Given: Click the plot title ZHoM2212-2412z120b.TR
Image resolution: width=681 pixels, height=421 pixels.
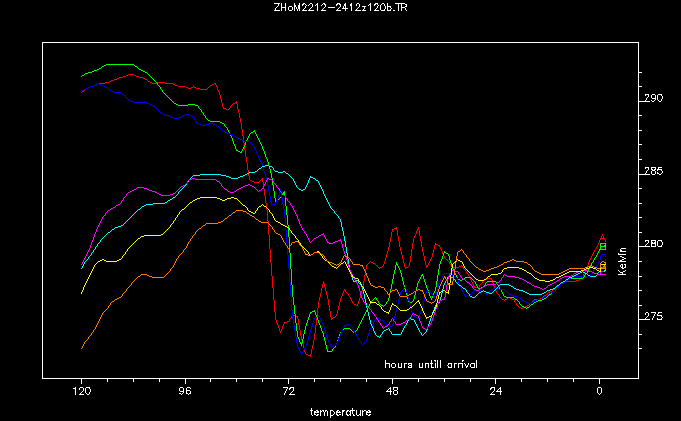Looking at the screenshot, I should [340, 7].
